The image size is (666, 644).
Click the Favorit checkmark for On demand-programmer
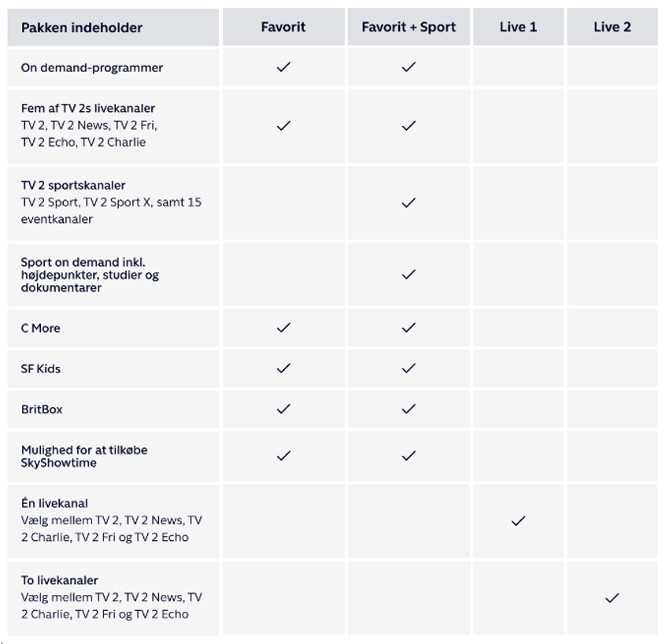pyautogui.click(x=283, y=67)
